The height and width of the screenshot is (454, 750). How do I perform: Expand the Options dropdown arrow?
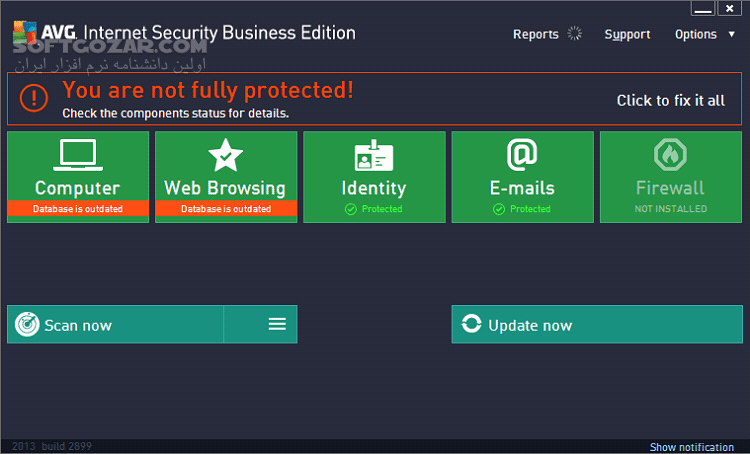coord(731,34)
